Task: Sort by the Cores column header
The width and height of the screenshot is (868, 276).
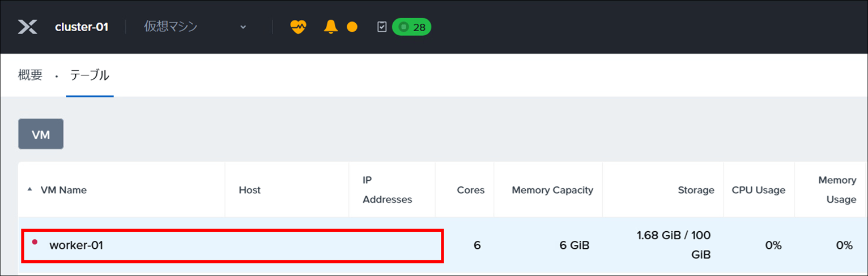Action: click(470, 190)
